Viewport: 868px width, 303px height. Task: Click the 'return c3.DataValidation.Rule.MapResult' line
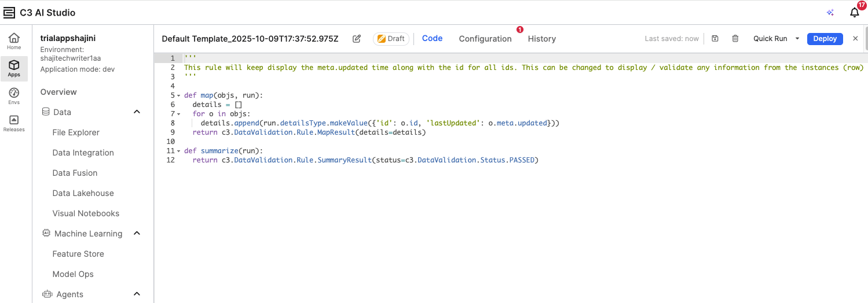(309, 132)
